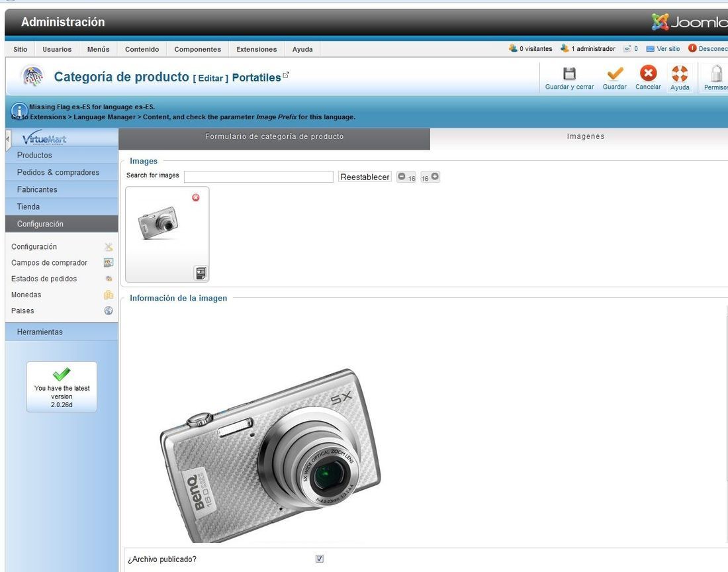Image resolution: width=728 pixels, height=572 pixels.
Task: Open the Usuarios menu
Action: [57, 49]
